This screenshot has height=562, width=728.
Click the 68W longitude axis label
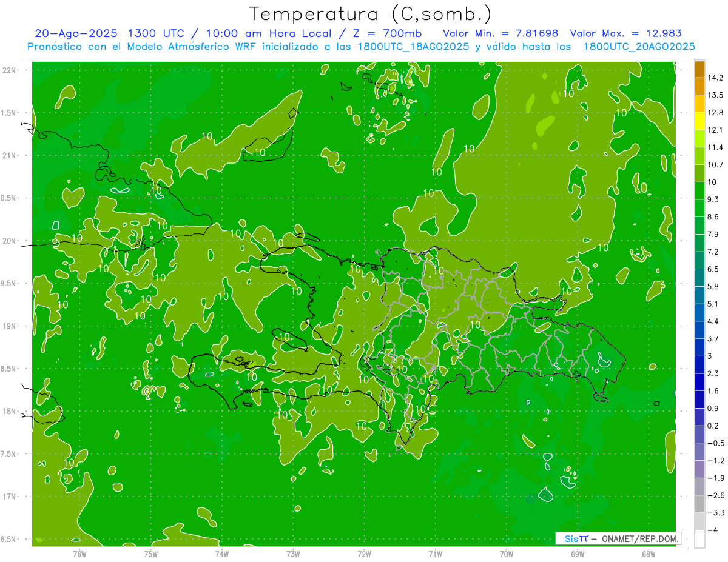tap(649, 554)
